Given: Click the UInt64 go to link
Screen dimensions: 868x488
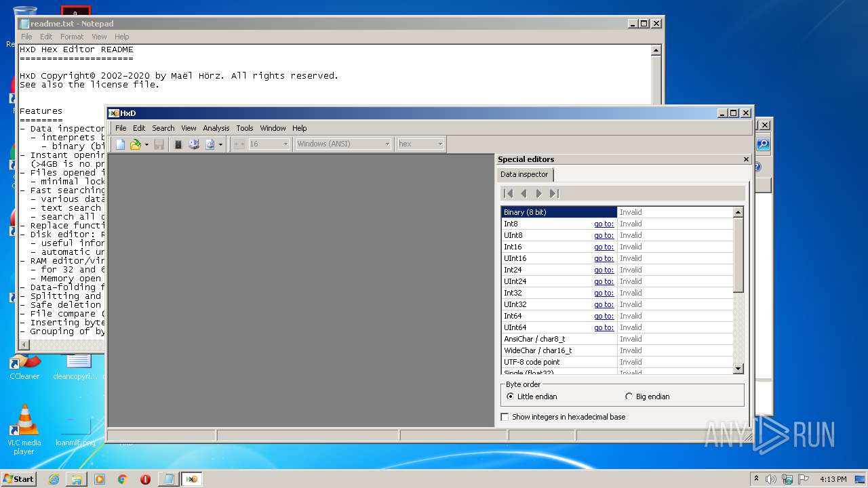Looking at the screenshot, I should pos(604,327).
